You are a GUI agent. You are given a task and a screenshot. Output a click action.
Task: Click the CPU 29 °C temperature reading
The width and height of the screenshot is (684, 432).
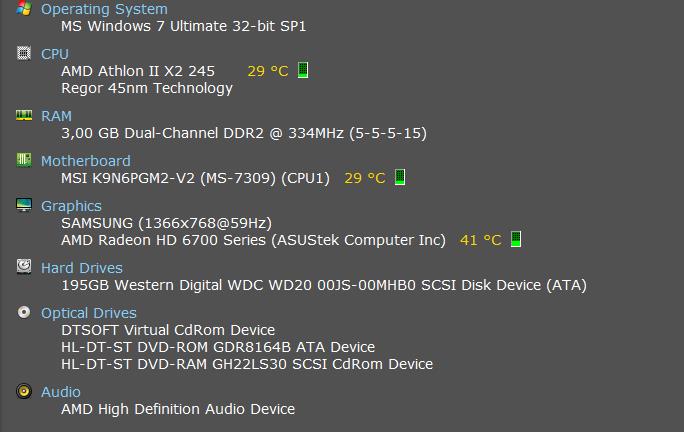click(x=267, y=71)
